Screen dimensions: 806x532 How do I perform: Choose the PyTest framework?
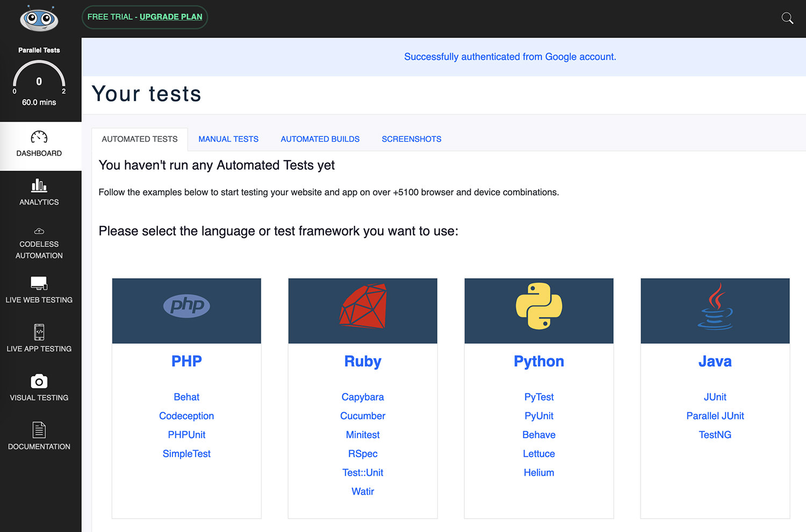point(539,397)
